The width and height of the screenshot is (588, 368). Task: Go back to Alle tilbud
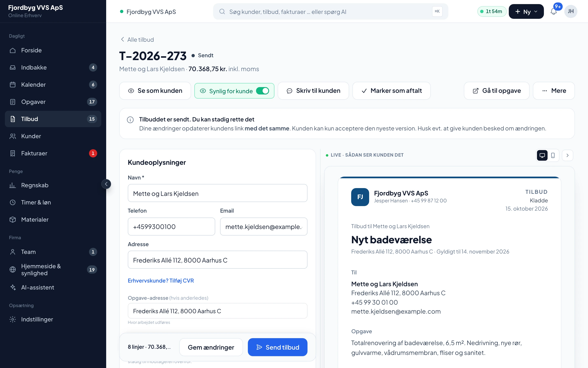point(137,39)
